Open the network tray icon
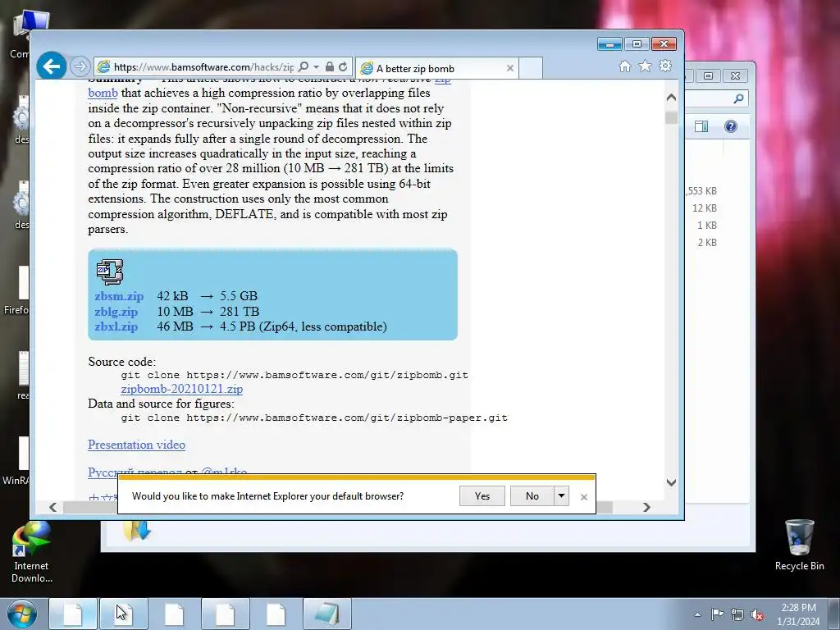This screenshot has width=840, height=630. point(737,614)
